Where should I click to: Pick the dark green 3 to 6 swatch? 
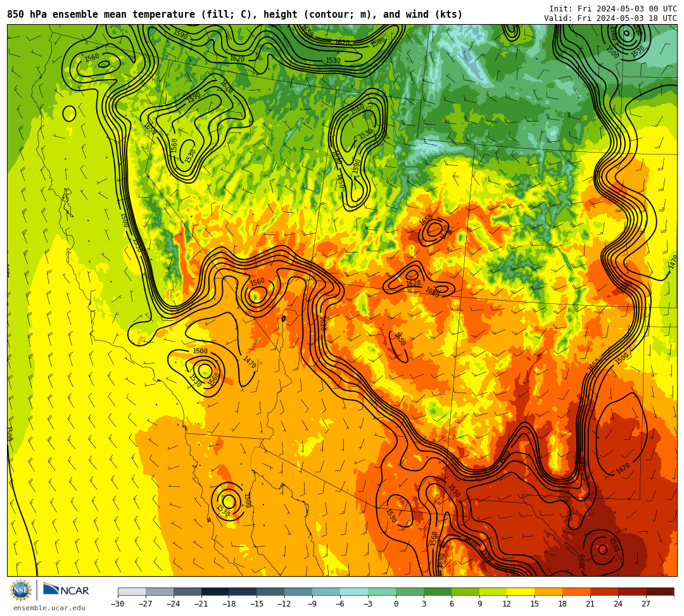pos(438,591)
